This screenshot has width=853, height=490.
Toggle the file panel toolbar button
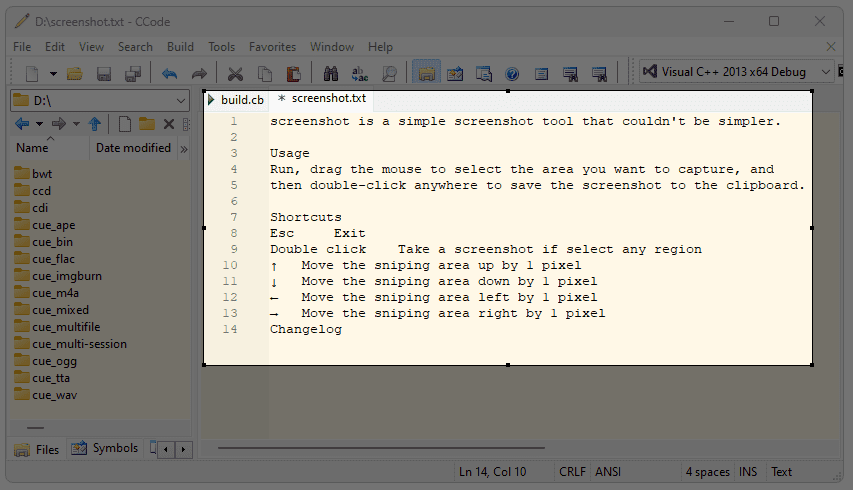pos(426,72)
